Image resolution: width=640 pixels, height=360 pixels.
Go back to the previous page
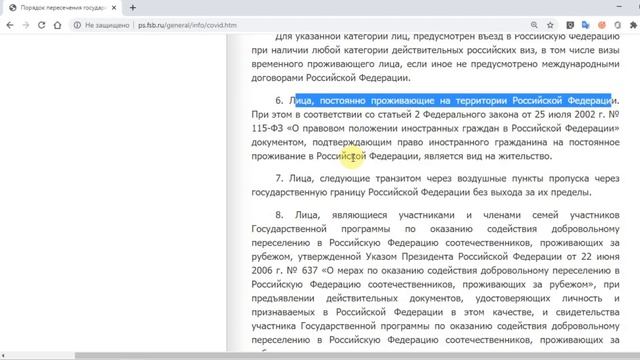pos(10,25)
